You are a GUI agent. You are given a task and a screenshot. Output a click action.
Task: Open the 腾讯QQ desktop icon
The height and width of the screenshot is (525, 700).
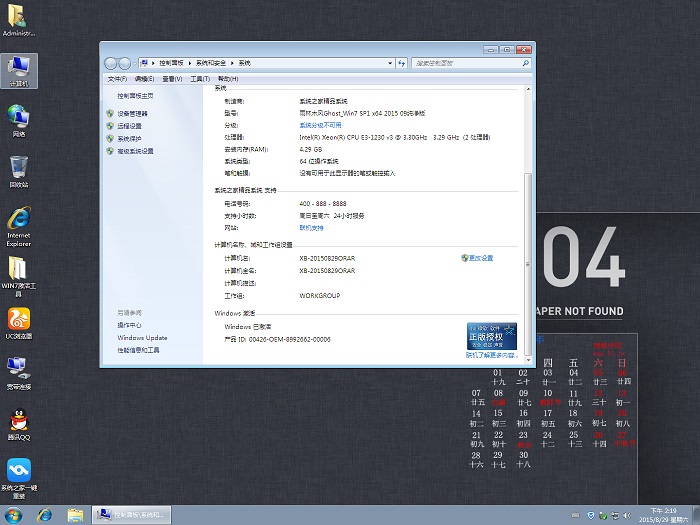19,421
